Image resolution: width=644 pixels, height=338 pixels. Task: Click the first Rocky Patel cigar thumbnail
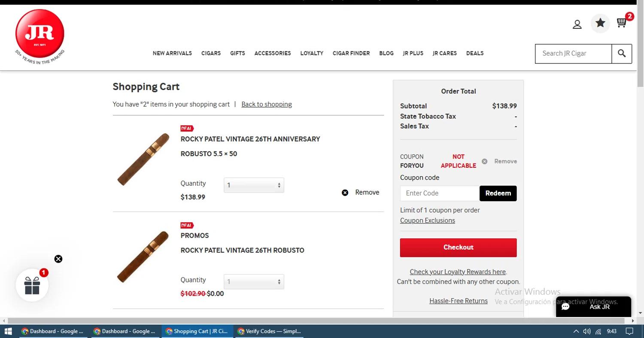pyautogui.click(x=143, y=159)
